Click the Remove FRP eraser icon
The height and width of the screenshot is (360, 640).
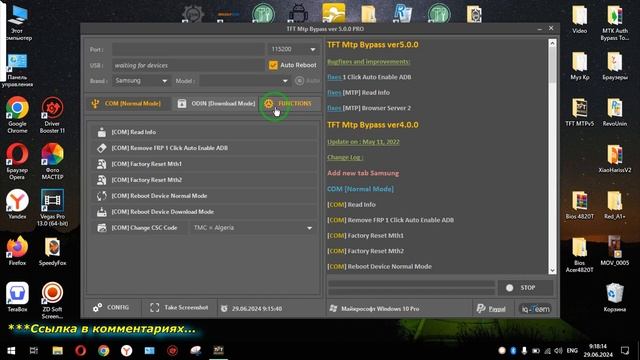point(102,148)
